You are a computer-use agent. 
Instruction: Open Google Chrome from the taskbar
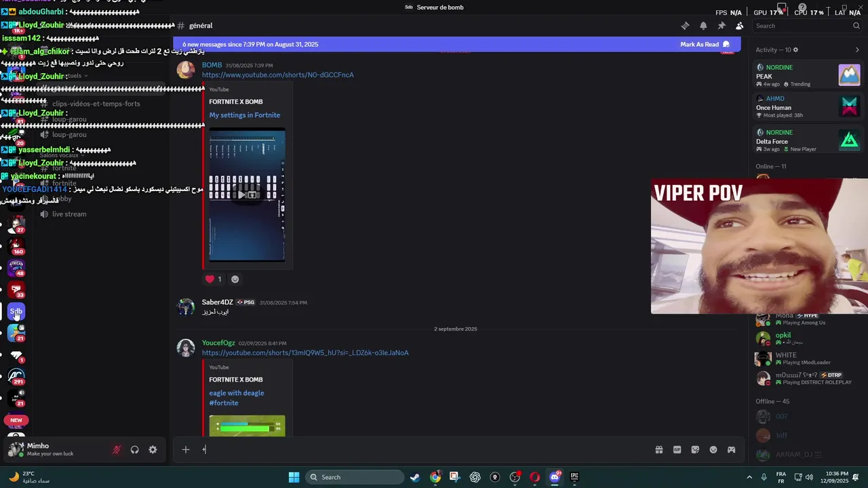click(x=435, y=477)
